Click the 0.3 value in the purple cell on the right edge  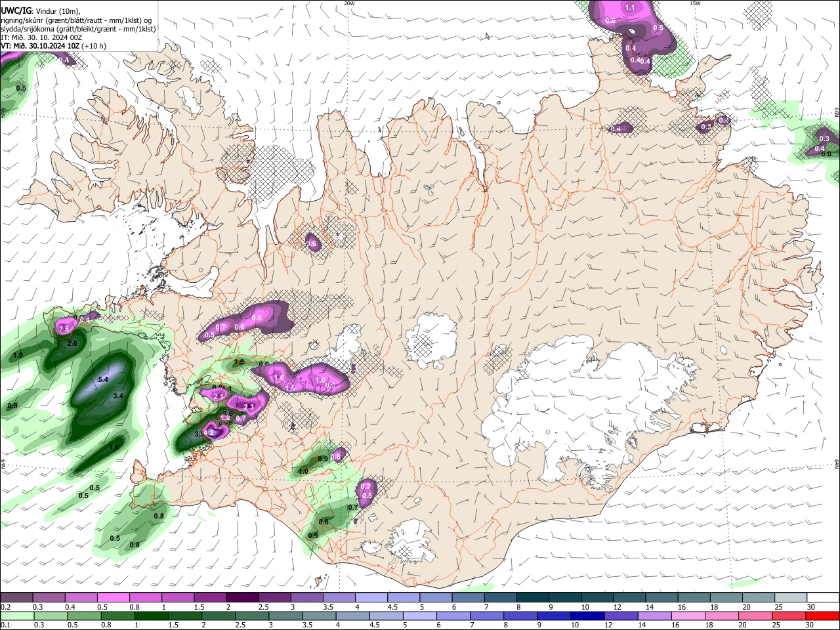(824, 138)
